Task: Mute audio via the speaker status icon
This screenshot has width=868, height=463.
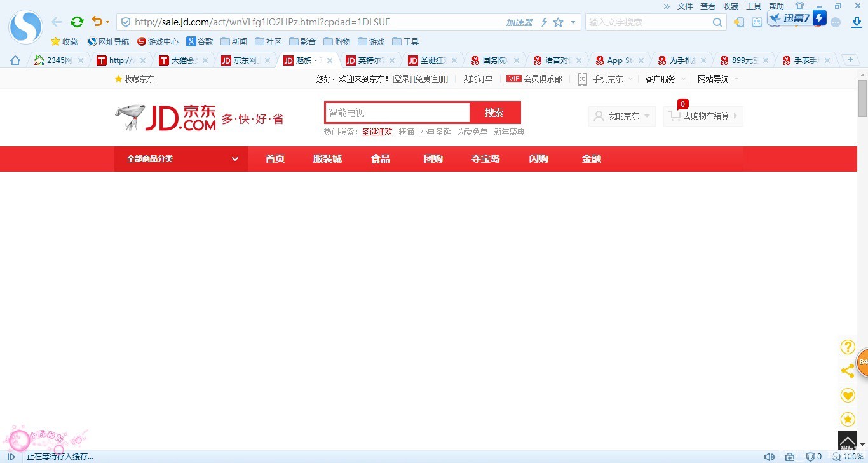Action: pos(770,456)
